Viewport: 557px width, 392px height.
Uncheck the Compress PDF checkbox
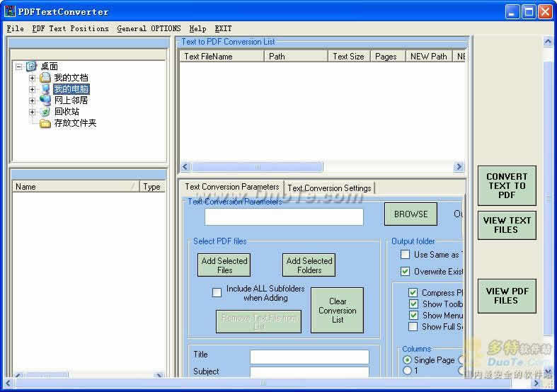[x=413, y=292]
